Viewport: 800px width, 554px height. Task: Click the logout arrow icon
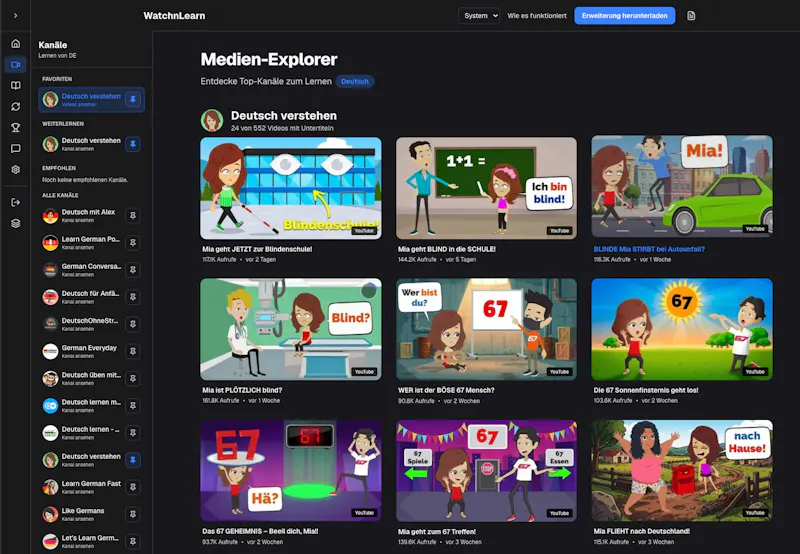point(16,203)
